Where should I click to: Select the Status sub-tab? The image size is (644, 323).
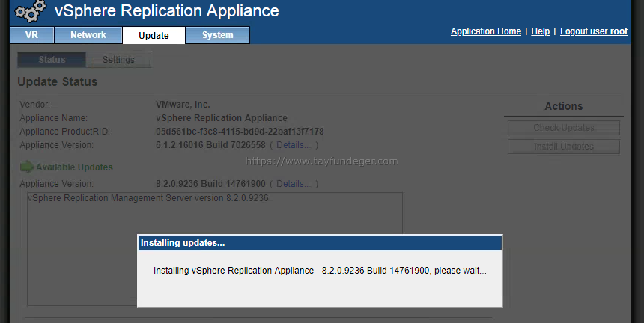click(52, 60)
